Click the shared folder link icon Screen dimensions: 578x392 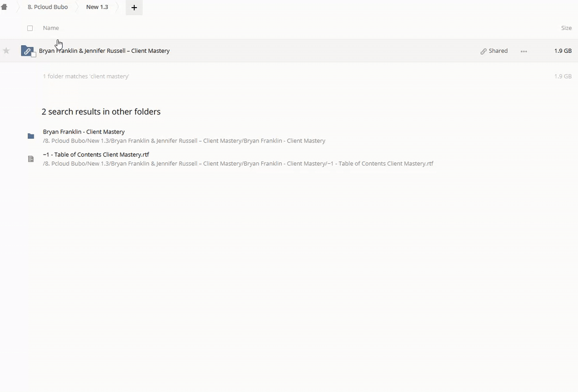coord(27,51)
